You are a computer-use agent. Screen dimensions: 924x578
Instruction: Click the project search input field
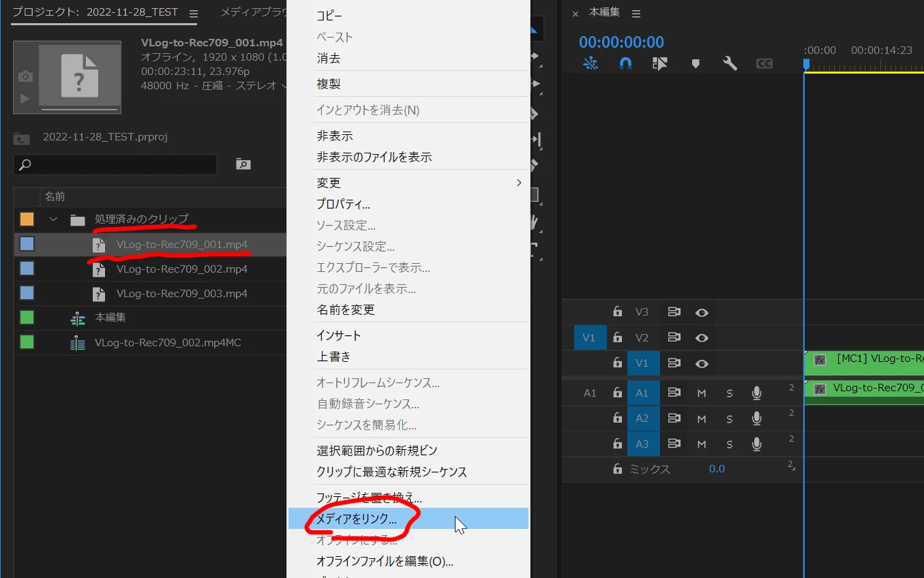(115, 164)
